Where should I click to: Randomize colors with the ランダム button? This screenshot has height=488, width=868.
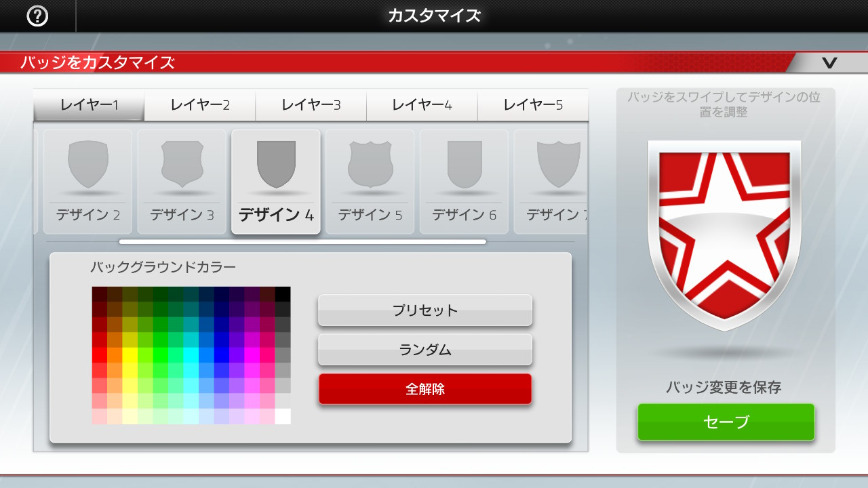click(425, 350)
